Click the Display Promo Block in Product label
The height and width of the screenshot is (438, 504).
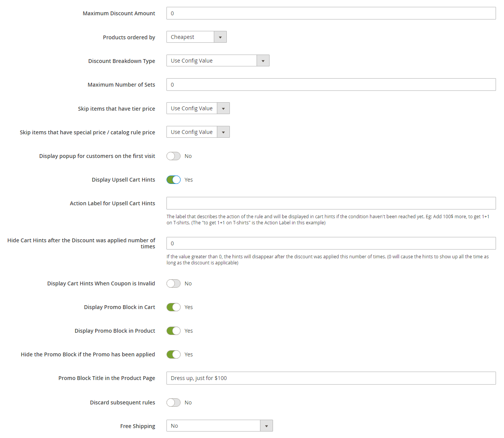coord(115,331)
